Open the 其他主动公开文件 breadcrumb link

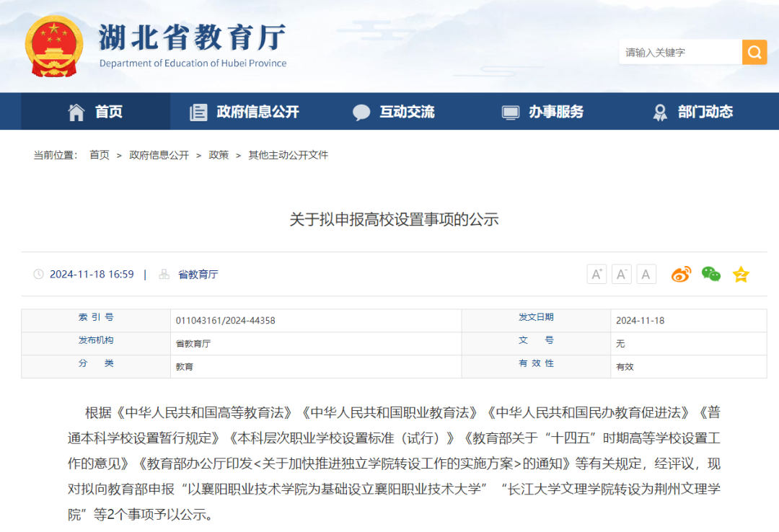click(287, 154)
